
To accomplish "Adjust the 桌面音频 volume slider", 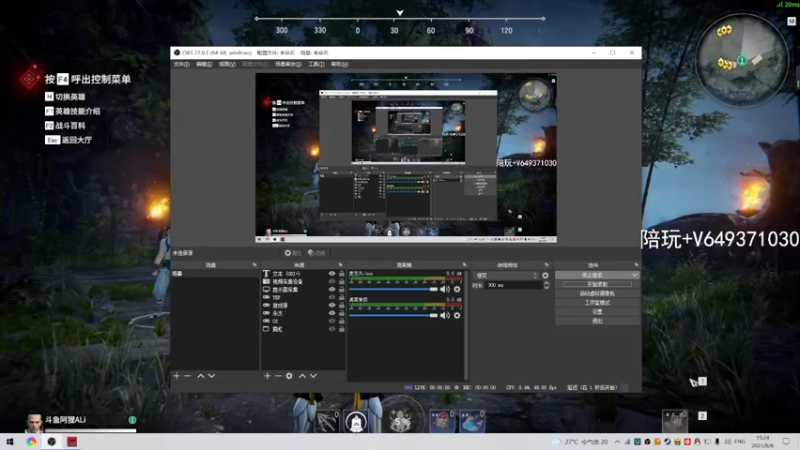I will pos(393,315).
